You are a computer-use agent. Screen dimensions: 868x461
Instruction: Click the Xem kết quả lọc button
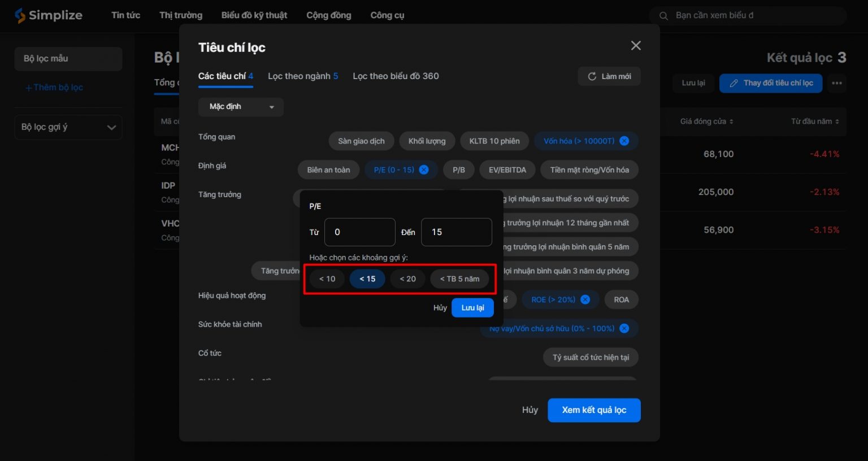coord(594,410)
